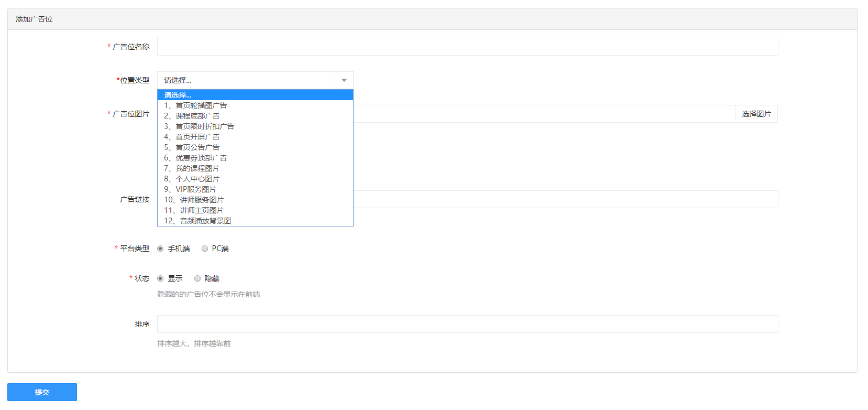Select the PC端 platform radio button

(205, 249)
